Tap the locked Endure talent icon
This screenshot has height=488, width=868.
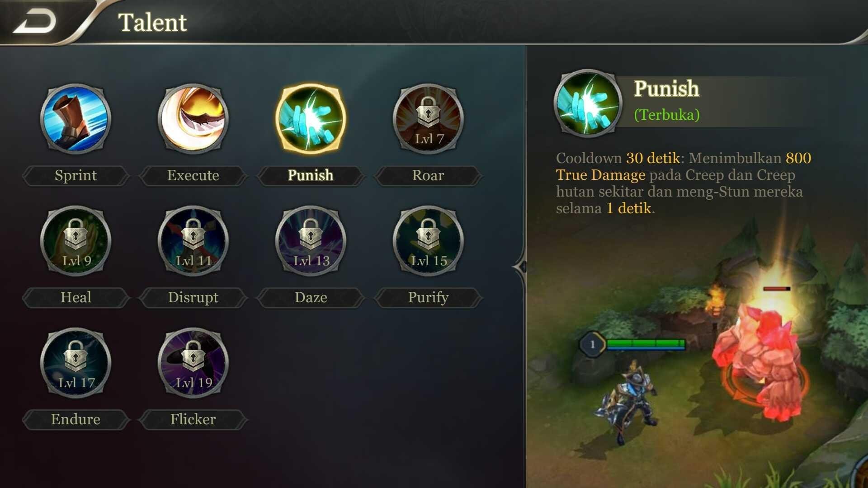(x=75, y=363)
